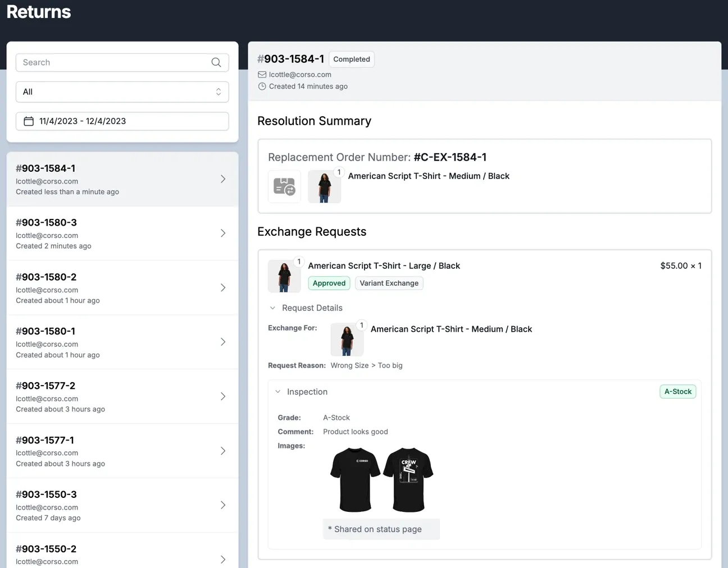This screenshot has height=568, width=728.
Task: Click the replacement order exchange icon
Action: pyautogui.click(x=284, y=186)
